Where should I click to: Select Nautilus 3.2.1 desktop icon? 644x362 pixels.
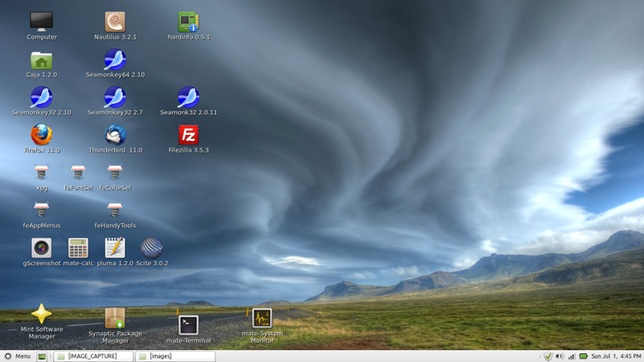pos(115,22)
